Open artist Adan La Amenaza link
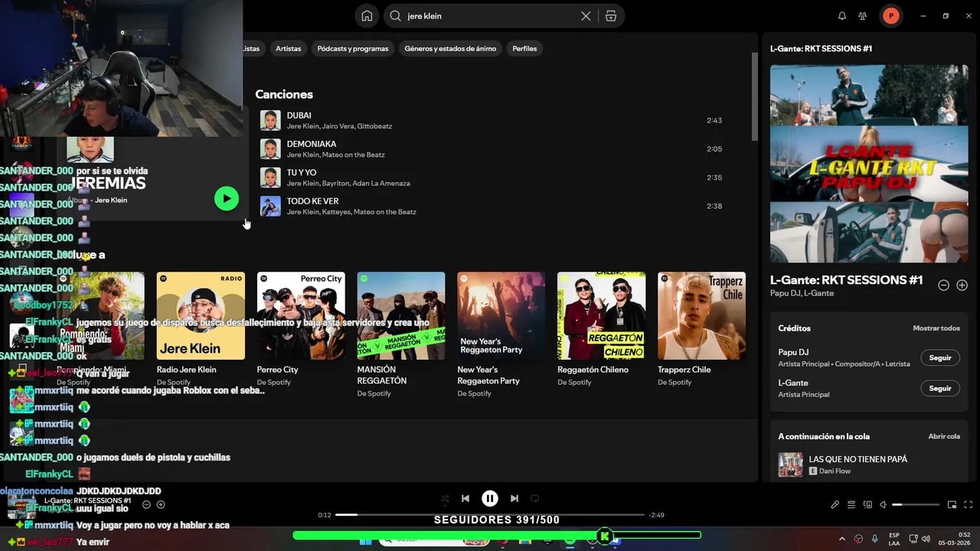The image size is (980, 551). [382, 184]
